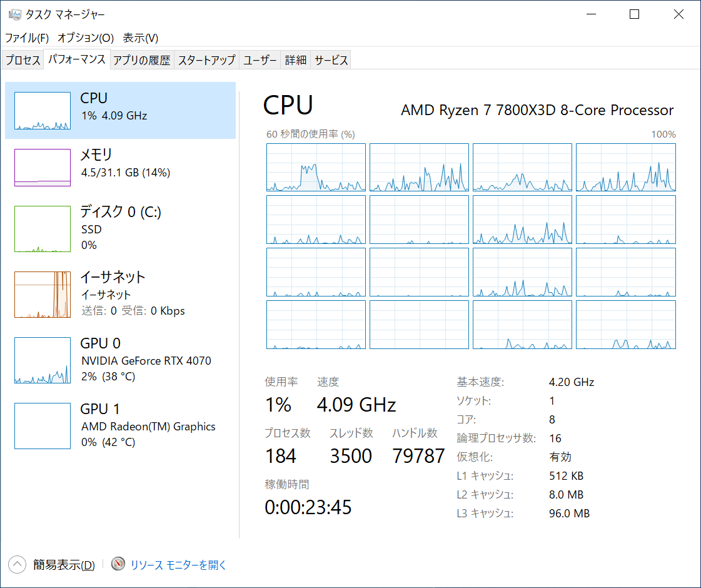Viewport: 701px width, 588px height.
Task: Open the オプション(O) menu
Action: pyautogui.click(x=86, y=38)
